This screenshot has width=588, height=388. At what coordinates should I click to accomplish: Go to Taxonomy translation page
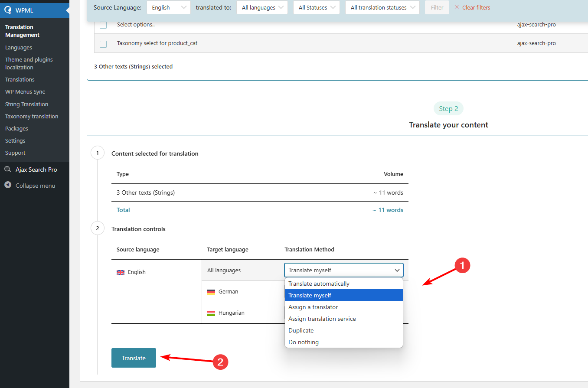click(x=32, y=116)
